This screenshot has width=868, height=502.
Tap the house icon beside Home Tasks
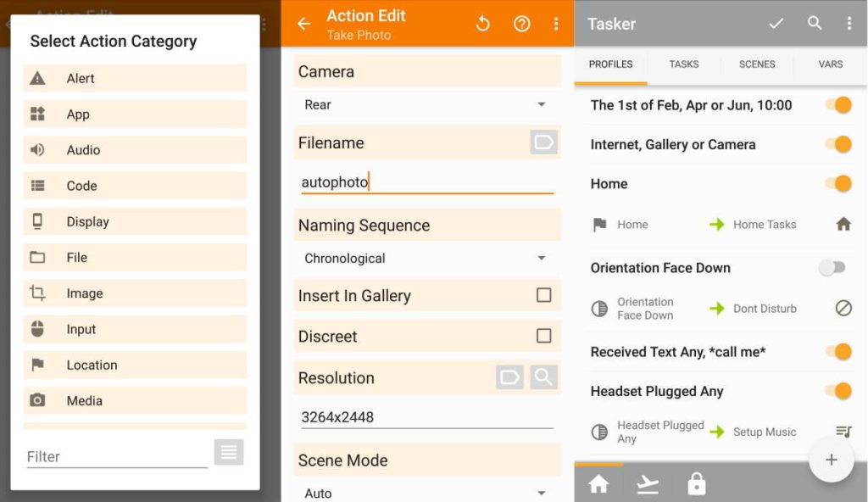pyautogui.click(x=843, y=224)
